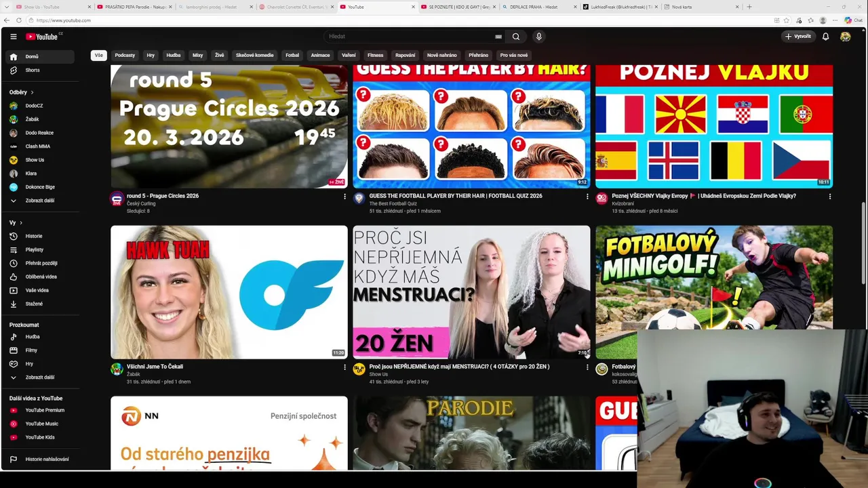The width and height of the screenshot is (868, 488).
Task: Open Playlisty in the sidebar
Action: pyautogui.click(x=41, y=249)
